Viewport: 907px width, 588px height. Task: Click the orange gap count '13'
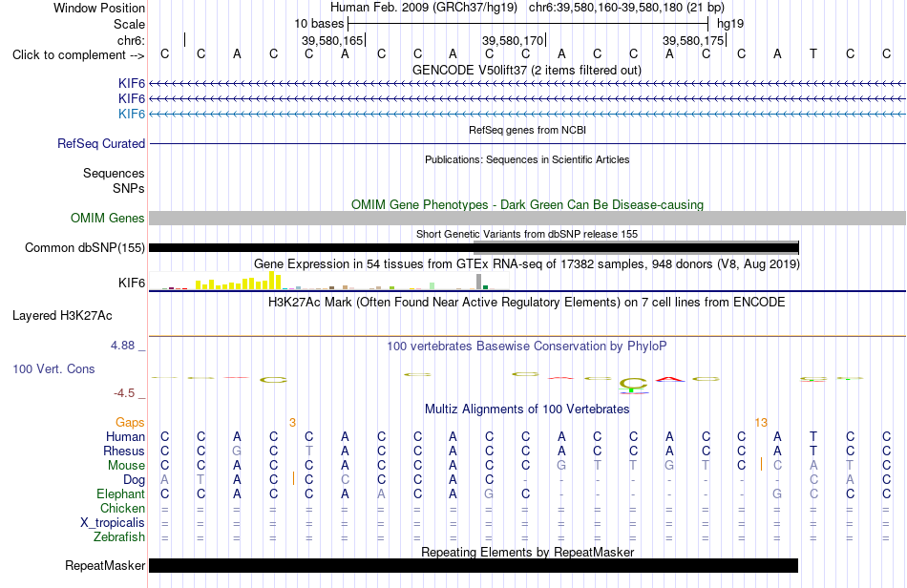pyautogui.click(x=761, y=423)
